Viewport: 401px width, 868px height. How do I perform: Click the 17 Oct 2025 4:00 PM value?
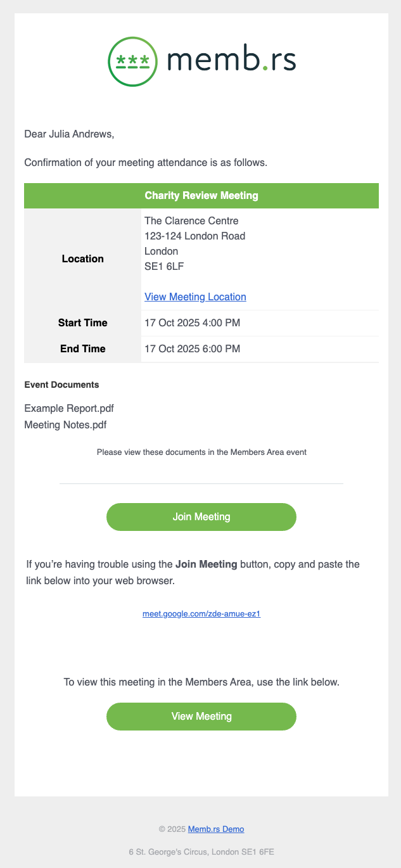coord(193,323)
